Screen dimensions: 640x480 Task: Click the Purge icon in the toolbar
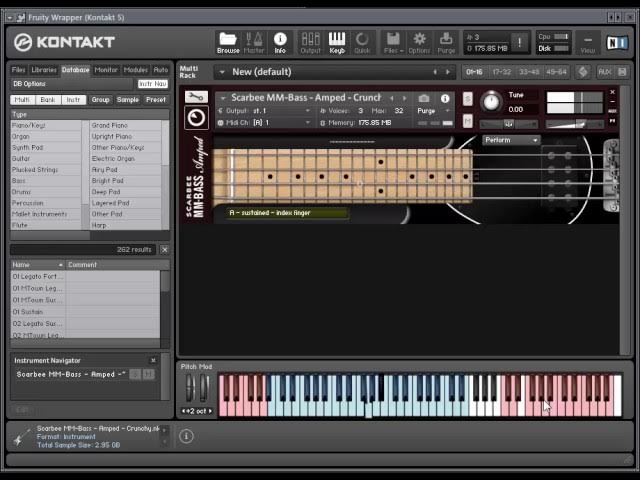tap(446, 41)
